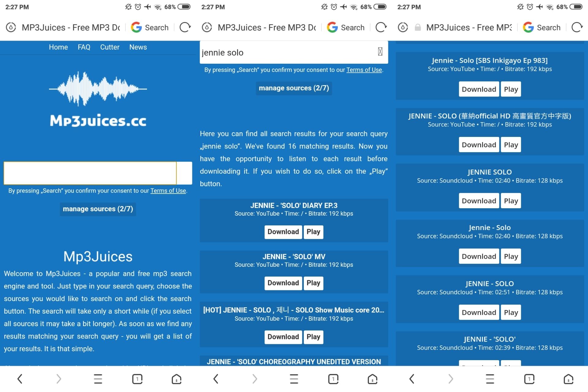The height and width of the screenshot is (392, 588).
Task: Click in the left panel search input field
Action: point(90,172)
